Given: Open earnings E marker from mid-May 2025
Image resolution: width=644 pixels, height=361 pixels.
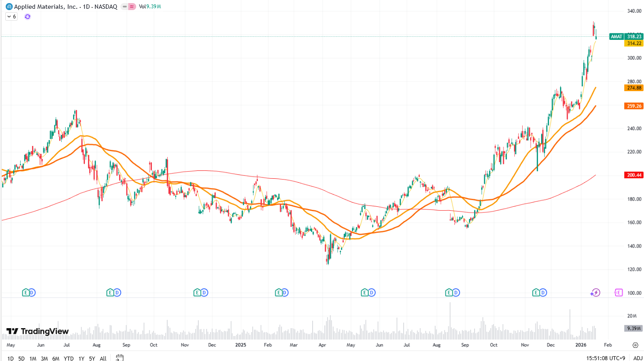Looking at the screenshot, I should (365, 293).
